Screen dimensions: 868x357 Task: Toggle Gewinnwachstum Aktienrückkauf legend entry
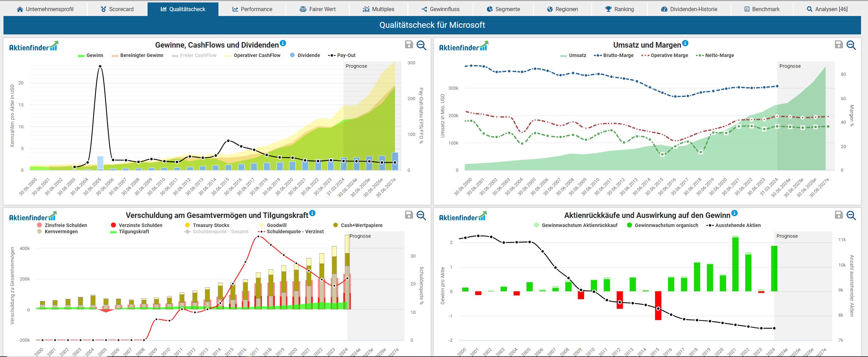[x=576, y=225]
